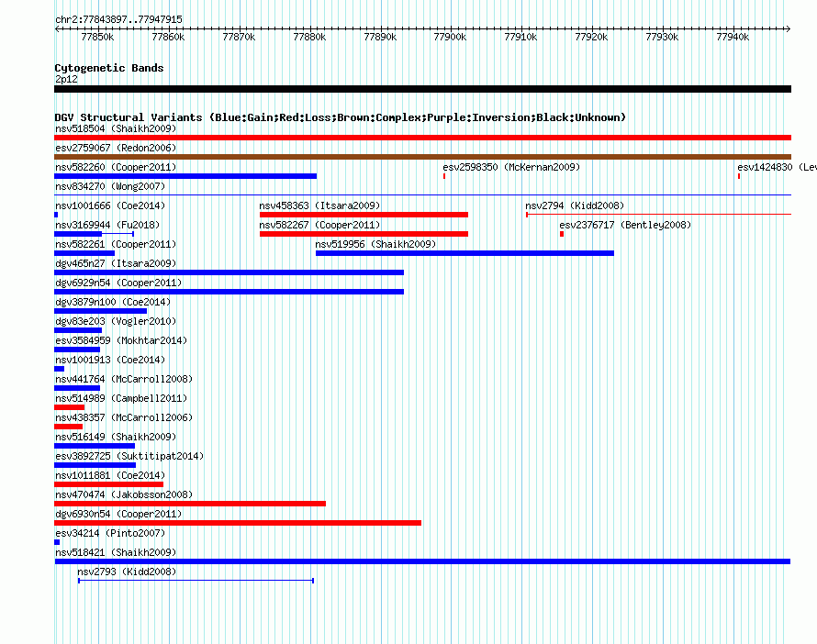Click the blue nsv519956 gain bar
The image size is (817, 644).
tap(464, 253)
